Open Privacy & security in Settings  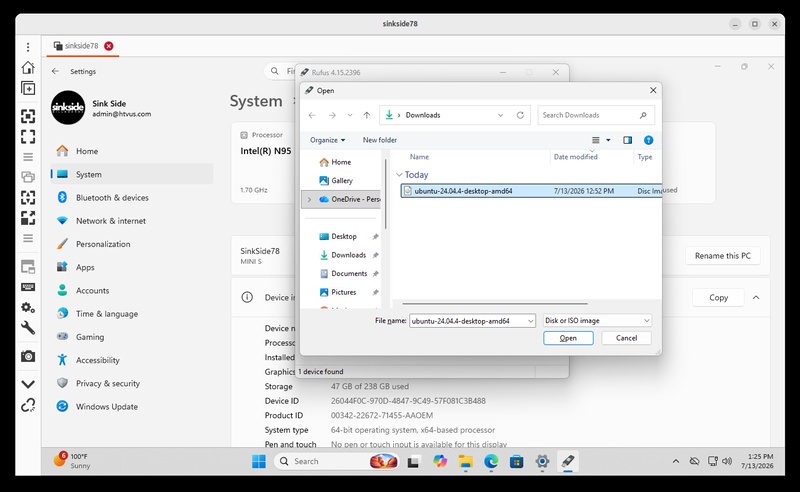point(132,383)
